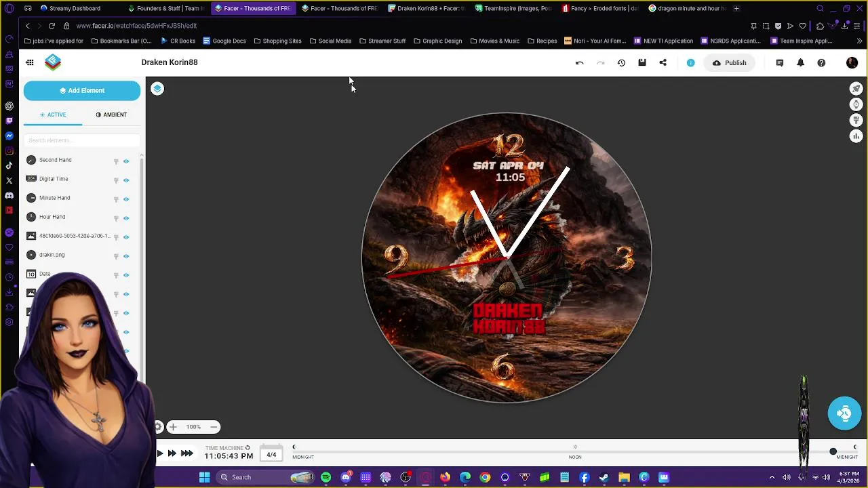This screenshot has height=488, width=868.
Task: Click the paint icon on the Digital Time row
Action: 116,180
